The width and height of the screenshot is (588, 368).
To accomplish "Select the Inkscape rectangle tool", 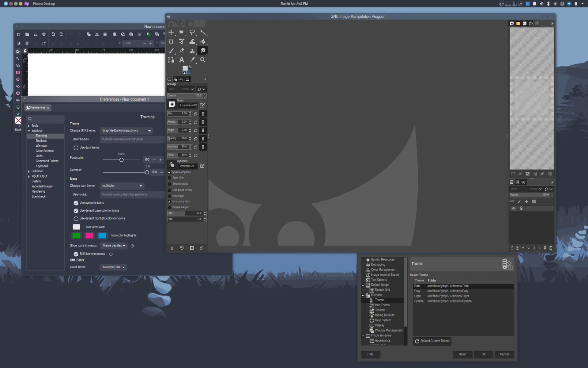I will coord(18,73).
